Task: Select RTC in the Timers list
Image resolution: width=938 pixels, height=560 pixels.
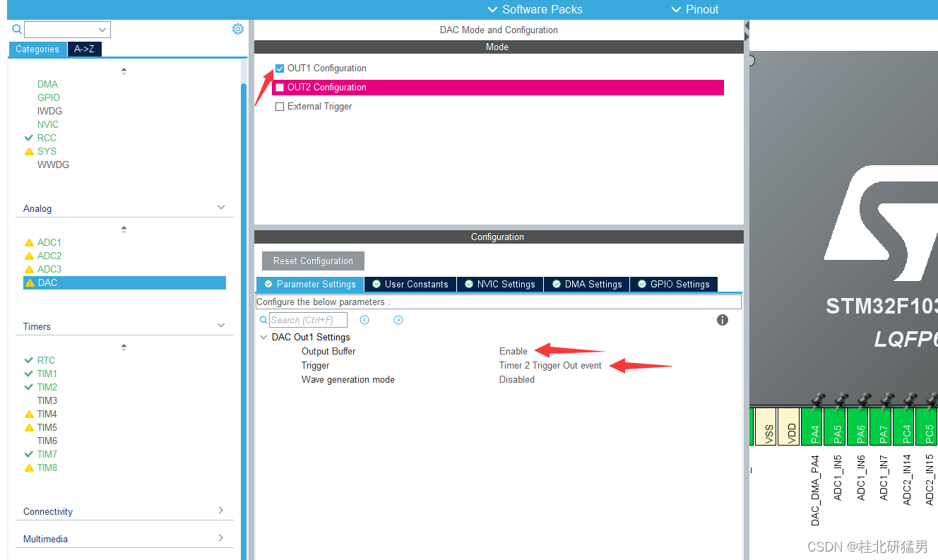Action: pos(46,360)
